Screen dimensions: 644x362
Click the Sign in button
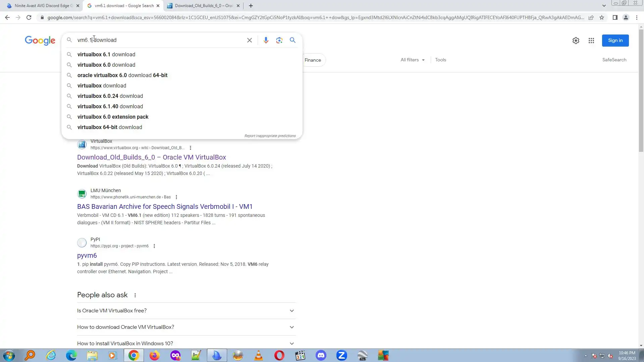tap(615, 41)
